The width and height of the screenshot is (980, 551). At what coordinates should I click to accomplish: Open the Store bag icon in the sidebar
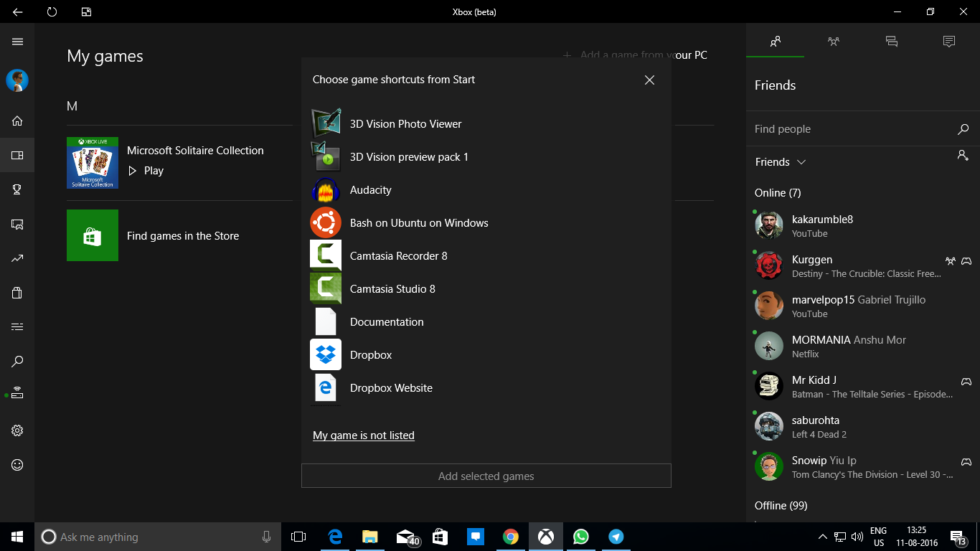17,293
